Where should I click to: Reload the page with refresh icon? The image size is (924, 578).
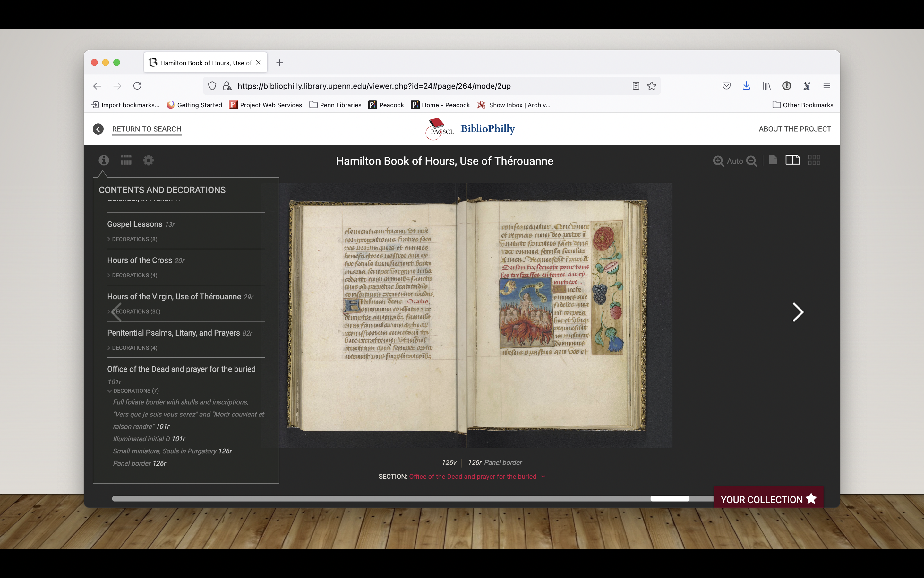137,86
